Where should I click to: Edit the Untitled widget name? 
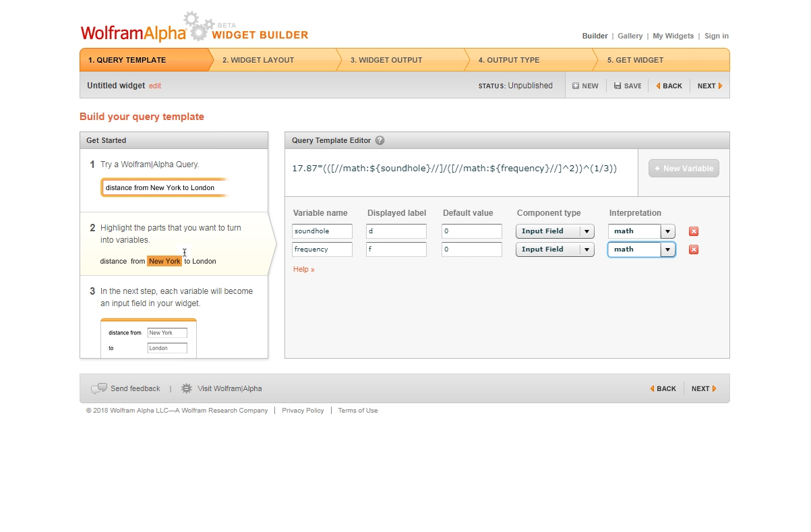(155, 86)
